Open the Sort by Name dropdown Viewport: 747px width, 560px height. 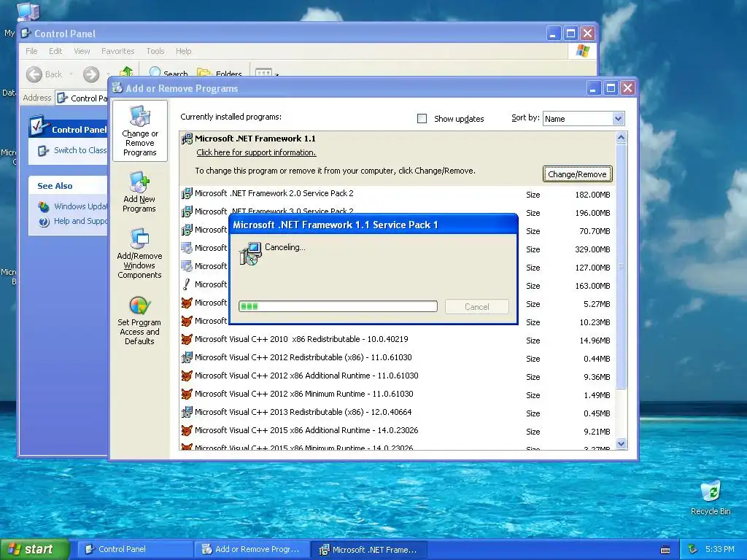click(x=618, y=119)
